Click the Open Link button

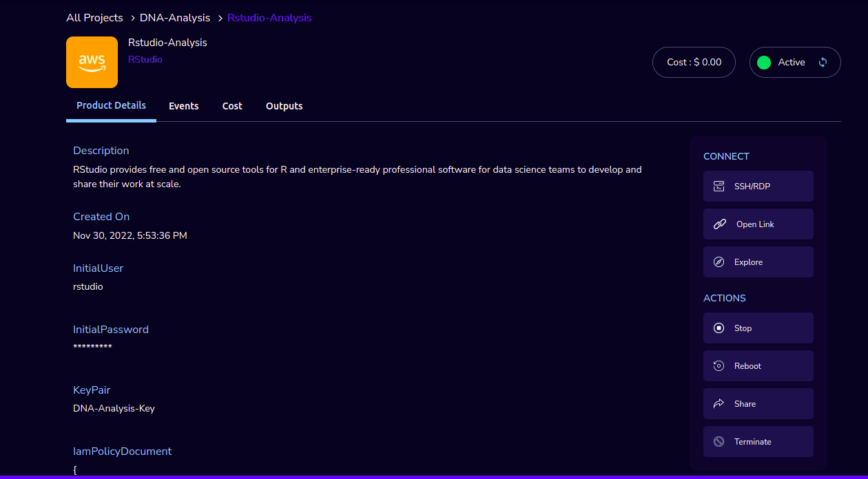pyautogui.click(x=758, y=224)
